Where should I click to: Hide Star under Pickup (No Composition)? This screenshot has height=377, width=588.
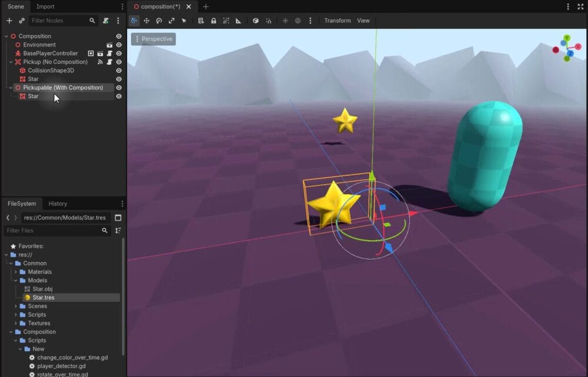coord(119,79)
